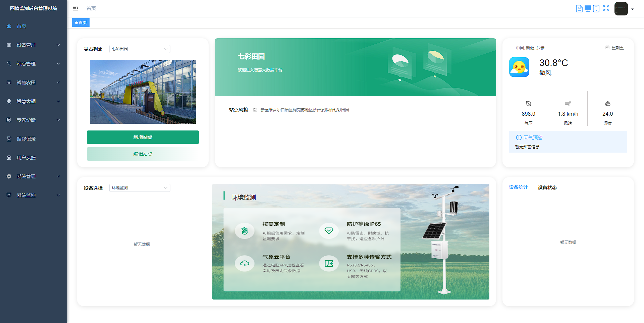Screen dimensions: 644x323
Task: Toggle fullscreen mode with the arrows icon
Action: click(x=606, y=8)
